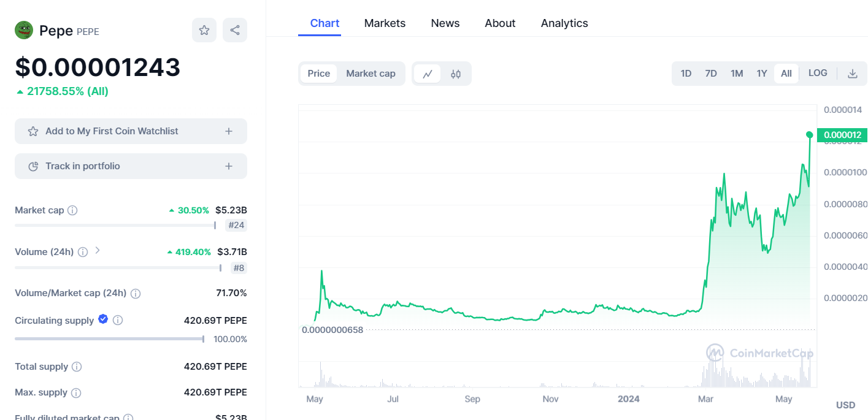Click the PEPE ticker symbol beside the name
Image resolution: width=868 pixels, height=420 pixels.
click(88, 31)
